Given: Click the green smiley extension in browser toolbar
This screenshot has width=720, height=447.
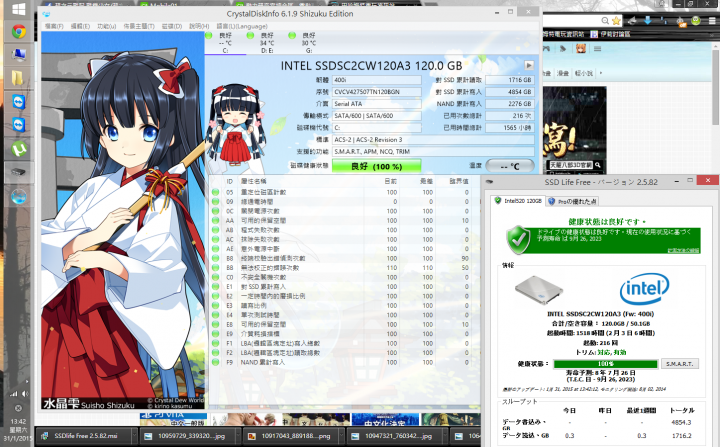Looking at the screenshot, I should (696, 20).
